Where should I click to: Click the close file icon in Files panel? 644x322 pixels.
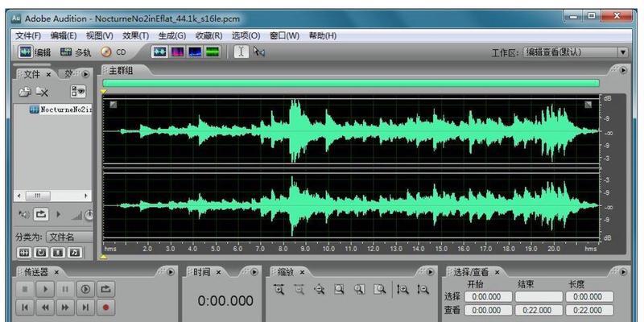[42, 92]
